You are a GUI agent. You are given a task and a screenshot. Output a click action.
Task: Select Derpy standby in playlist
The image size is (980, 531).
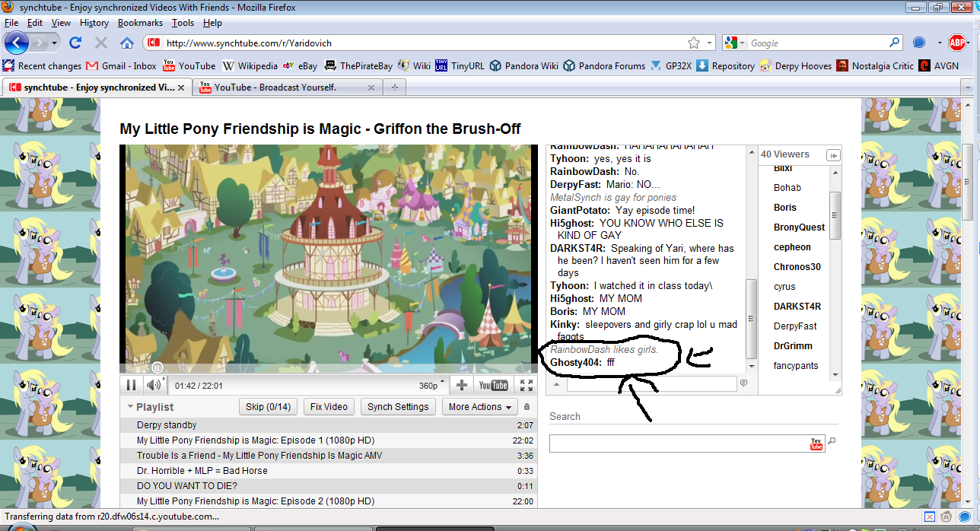coord(329,425)
